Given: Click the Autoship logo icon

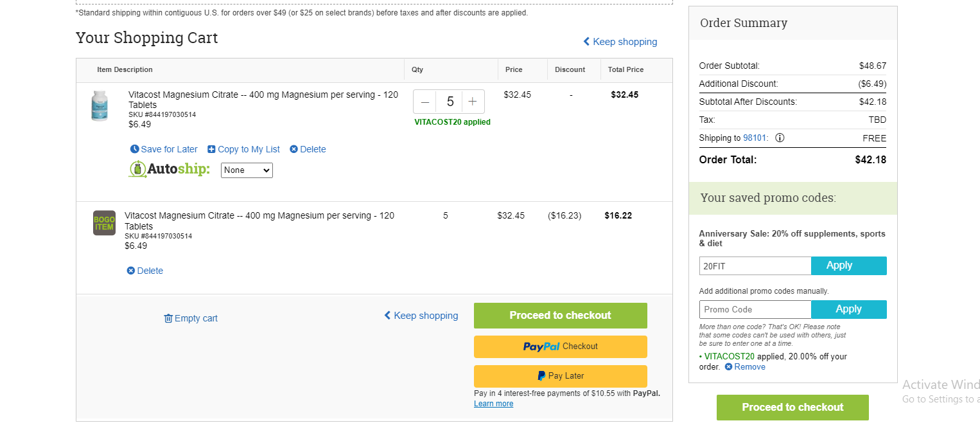Looking at the screenshot, I should pyautogui.click(x=137, y=169).
